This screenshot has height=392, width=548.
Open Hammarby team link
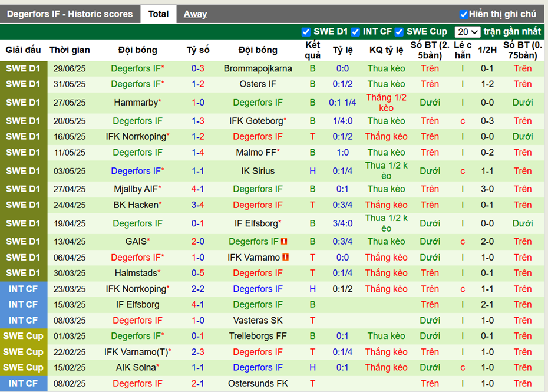point(136,103)
